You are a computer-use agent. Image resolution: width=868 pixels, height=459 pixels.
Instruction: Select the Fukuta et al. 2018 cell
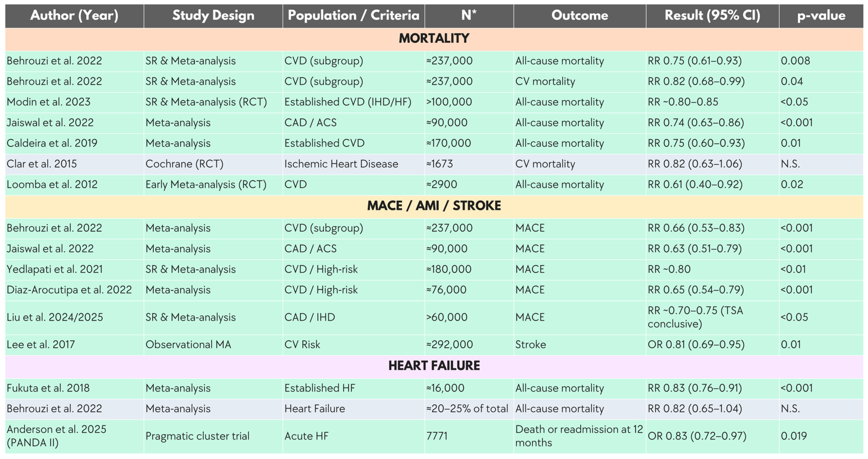75,388
